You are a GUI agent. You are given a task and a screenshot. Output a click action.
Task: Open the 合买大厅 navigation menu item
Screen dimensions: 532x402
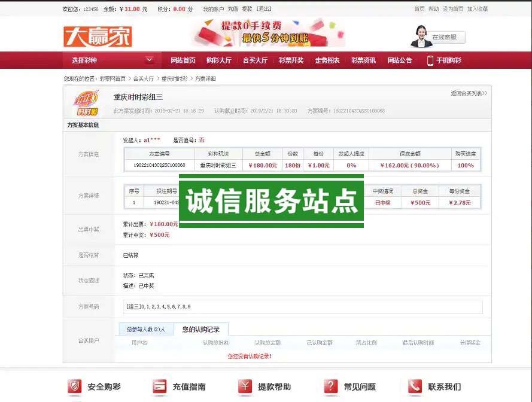[x=255, y=60]
